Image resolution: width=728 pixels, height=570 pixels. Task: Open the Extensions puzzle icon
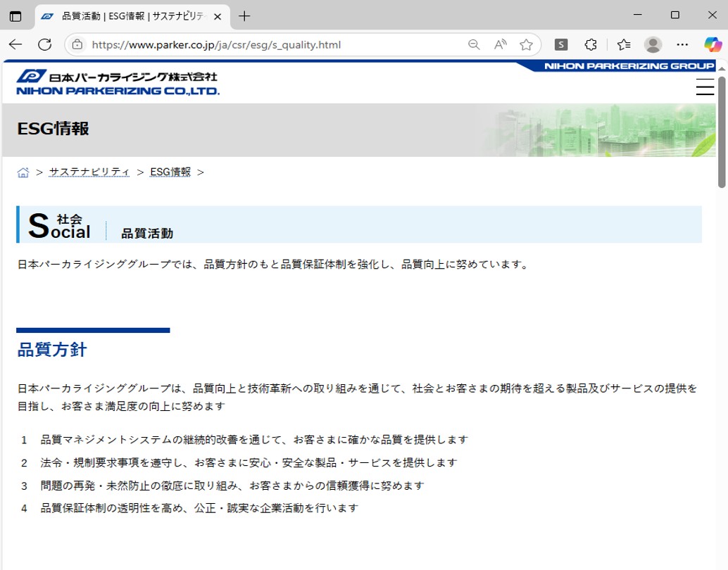(591, 44)
